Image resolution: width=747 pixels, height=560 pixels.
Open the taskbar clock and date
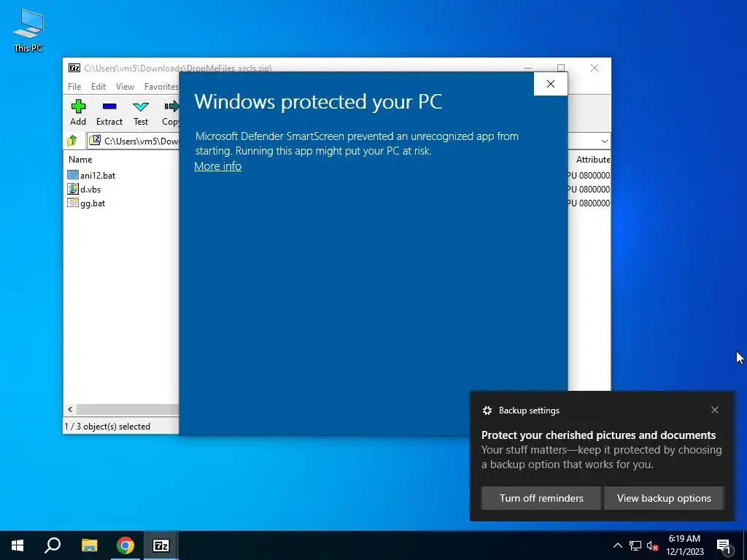coord(684,545)
